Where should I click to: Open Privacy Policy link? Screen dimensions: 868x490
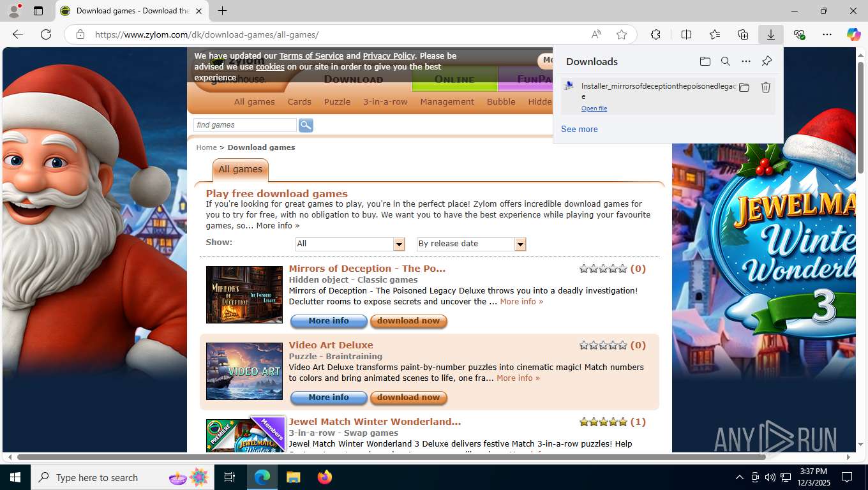(x=389, y=56)
